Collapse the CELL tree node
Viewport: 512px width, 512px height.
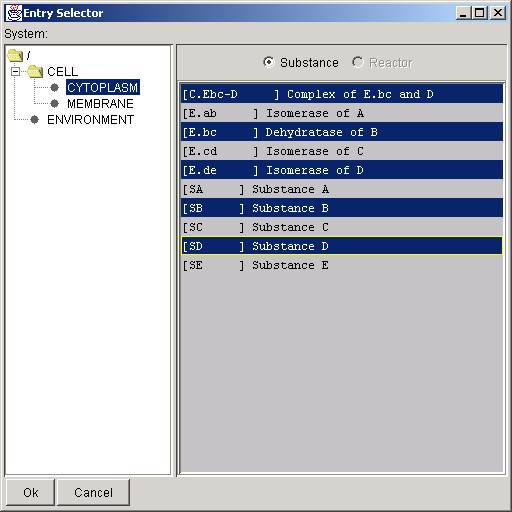[x=15, y=71]
